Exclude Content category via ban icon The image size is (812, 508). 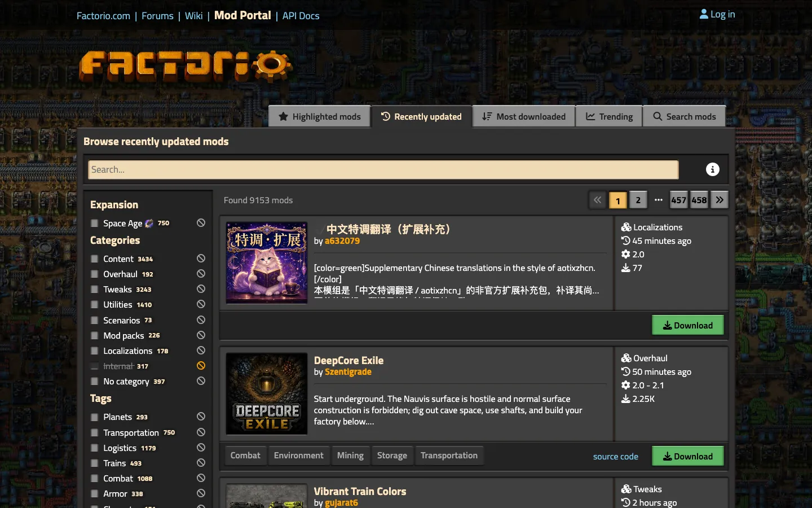tap(201, 259)
